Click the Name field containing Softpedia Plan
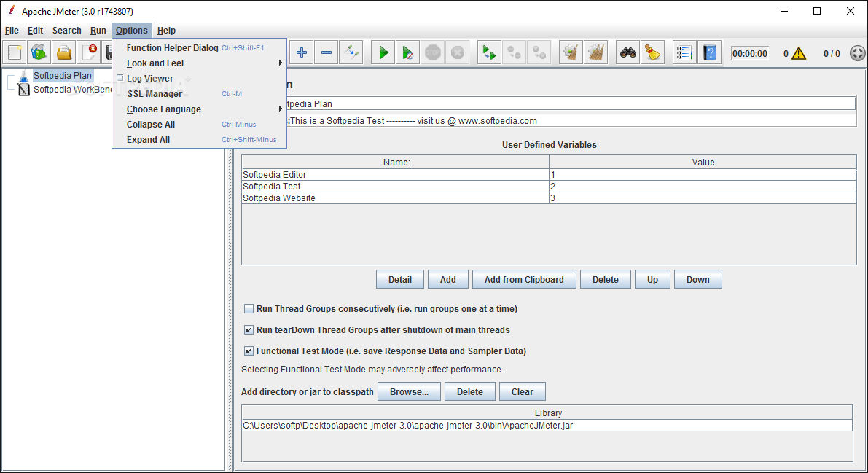Viewport: 868px width, 473px height. point(571,103)
